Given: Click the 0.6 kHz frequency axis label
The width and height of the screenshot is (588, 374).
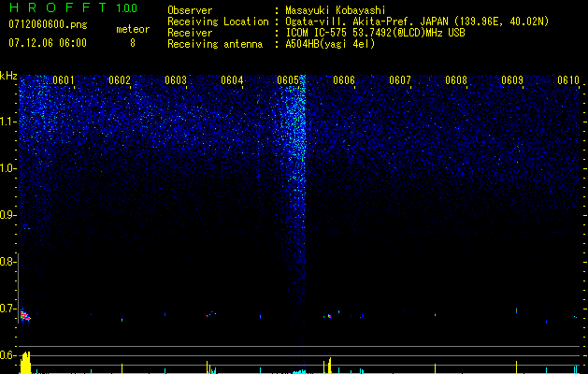Looking at the screenshot, I should pyautogui.click(x=7, y=355).
